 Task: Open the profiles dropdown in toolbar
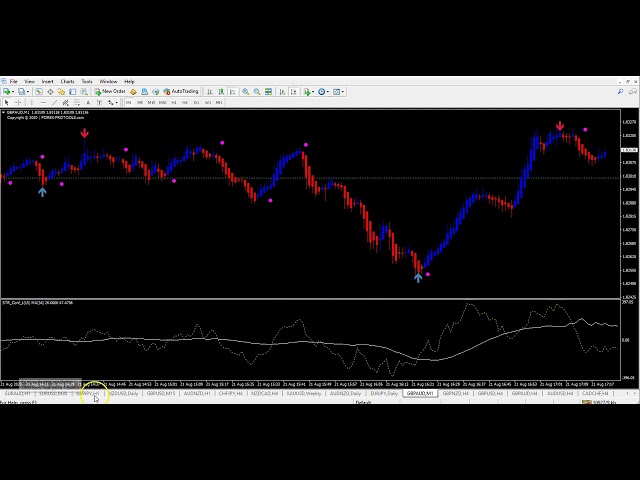pos(27,91)
